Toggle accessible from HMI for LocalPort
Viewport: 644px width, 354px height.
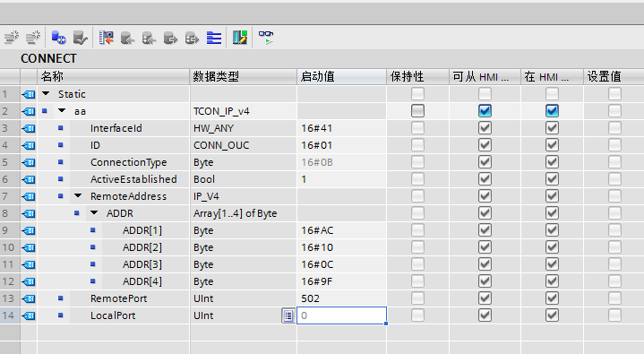(x=485, y=315)
